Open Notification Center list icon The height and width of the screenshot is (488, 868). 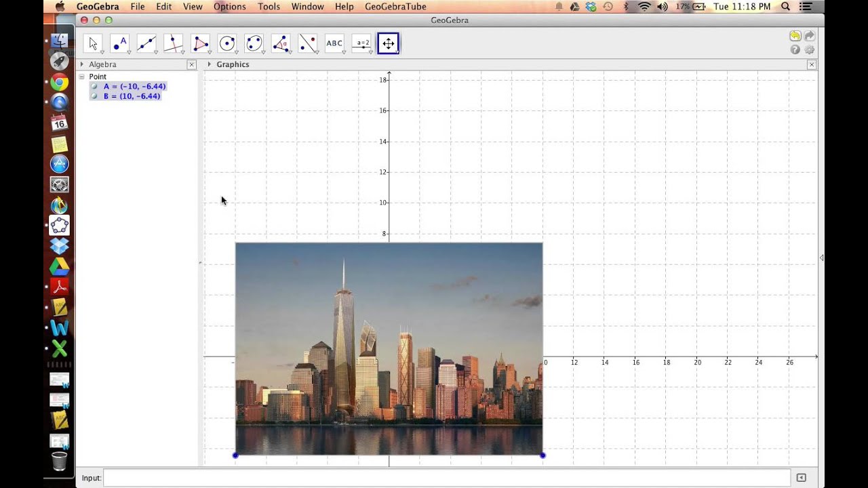(x=806, y=6)
